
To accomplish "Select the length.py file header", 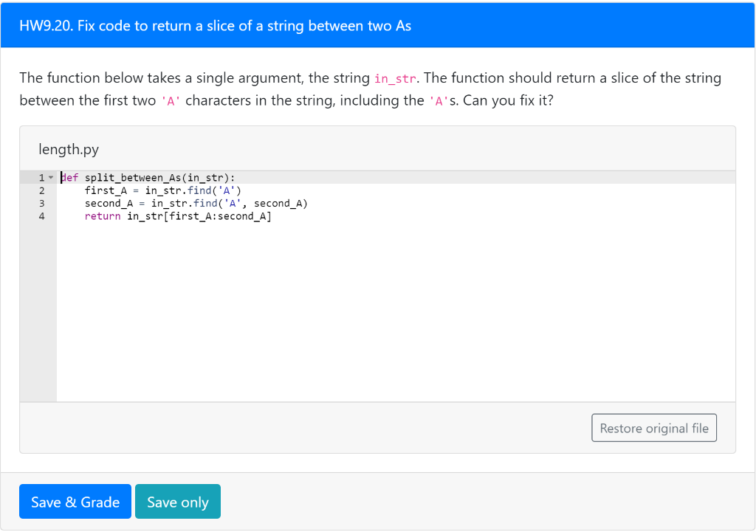I will (69, 148).
